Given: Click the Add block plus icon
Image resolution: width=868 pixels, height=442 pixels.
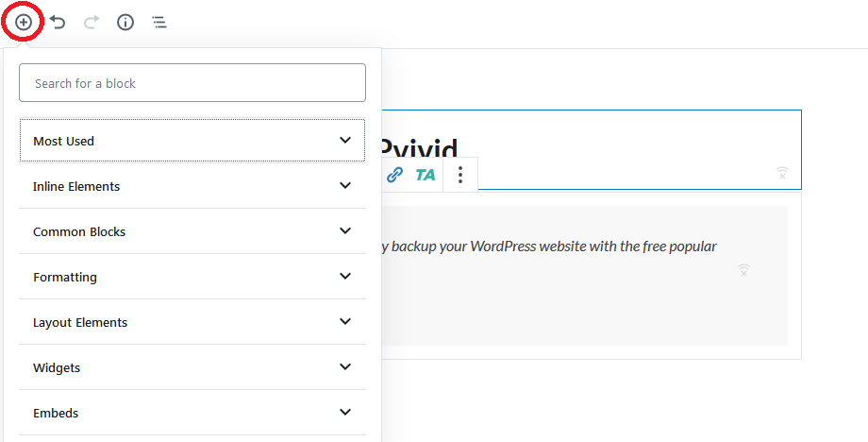Looking at the screenshot, I should pyautogui.click(x=24, y=22).
